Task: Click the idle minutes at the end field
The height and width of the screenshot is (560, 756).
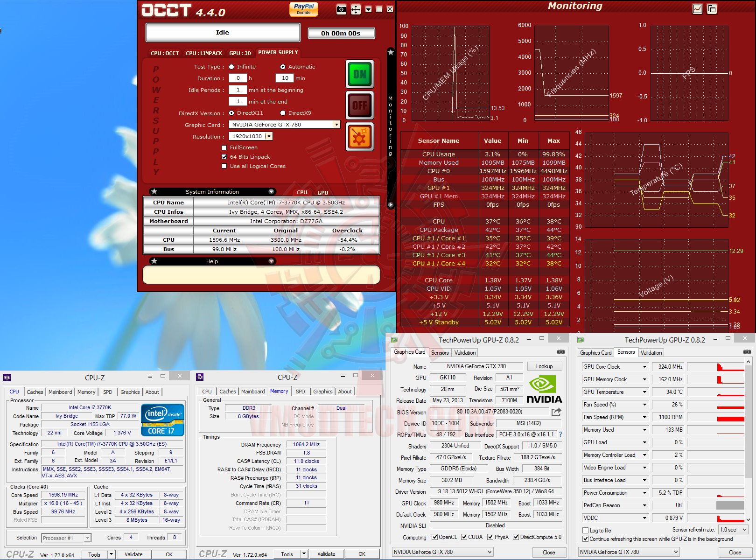Action: 238,101
